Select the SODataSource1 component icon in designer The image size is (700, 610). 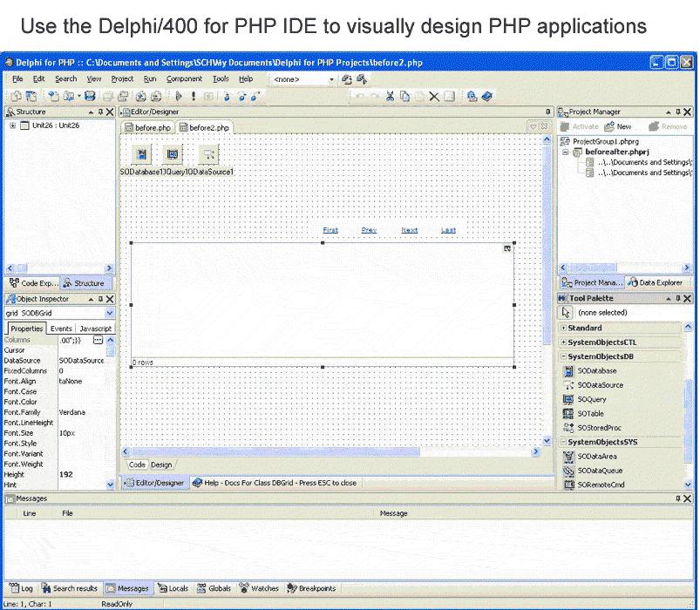(x=208, y=154)
